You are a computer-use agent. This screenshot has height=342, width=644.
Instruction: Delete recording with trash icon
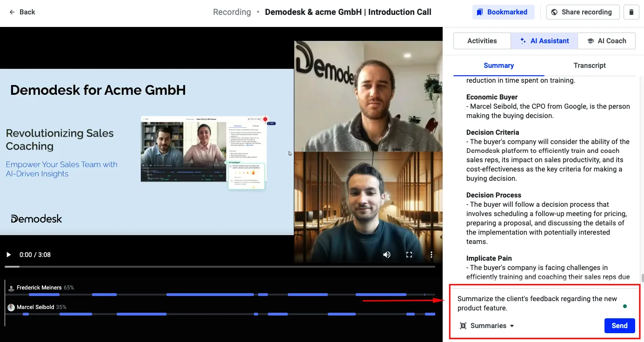coord(631,12)
